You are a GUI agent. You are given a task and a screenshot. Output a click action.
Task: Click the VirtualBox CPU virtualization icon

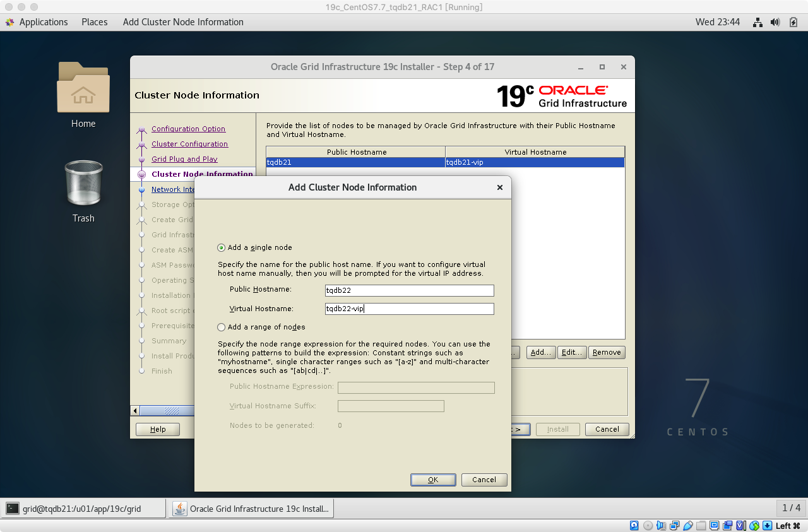pyautogui.click(x=741, y=525)
